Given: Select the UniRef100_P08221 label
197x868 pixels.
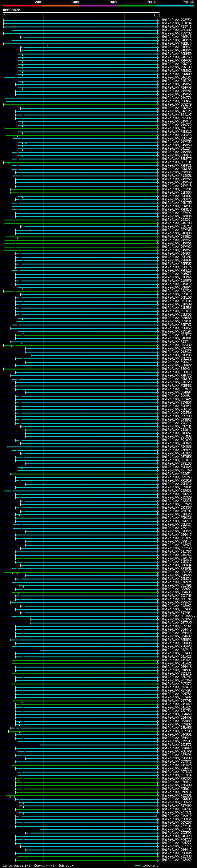Looking at the screenshot, I should 177,349.
